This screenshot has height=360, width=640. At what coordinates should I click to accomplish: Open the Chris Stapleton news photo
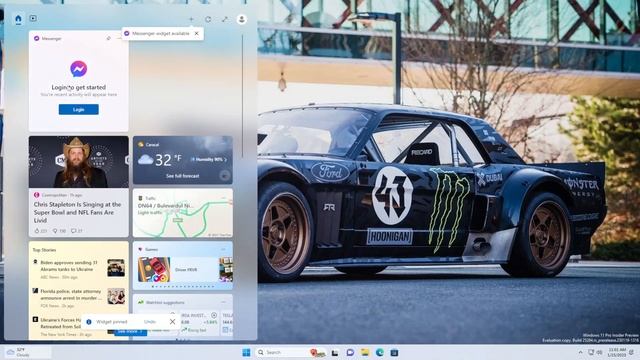point(78,162)
